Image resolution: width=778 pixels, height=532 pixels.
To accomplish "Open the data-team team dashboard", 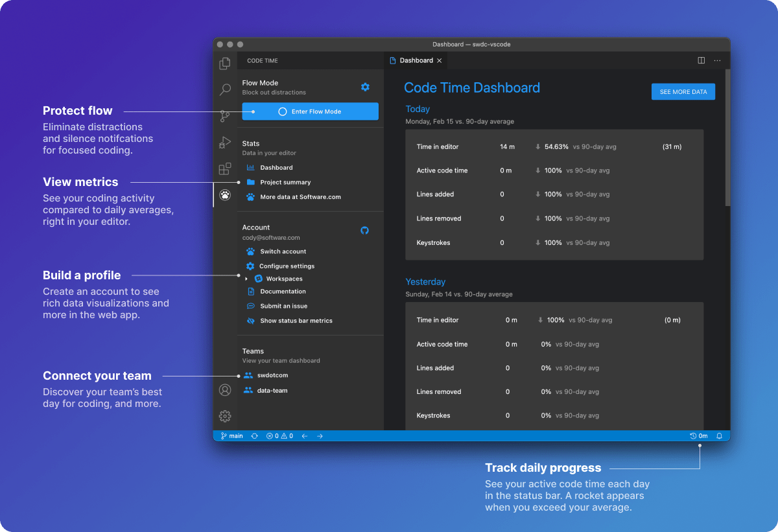I will point(272,390).
